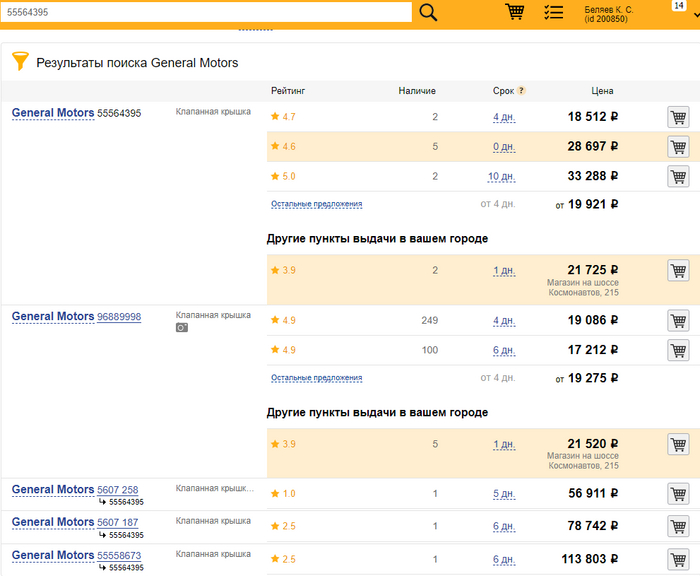The height and width of the screenshot is (576, 700).
Task: Expand other offers for part 96889998
Action: point(316,378)
